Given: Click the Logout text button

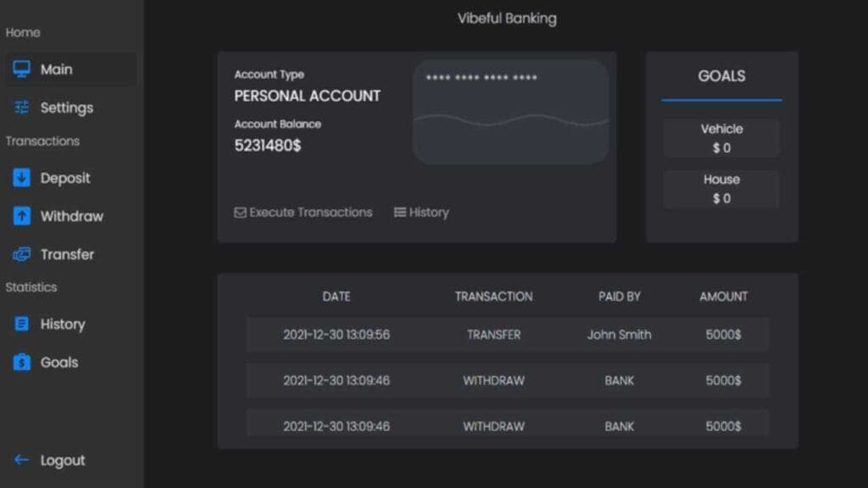Looking at the screenshot, I should click(x=63, y=460).
